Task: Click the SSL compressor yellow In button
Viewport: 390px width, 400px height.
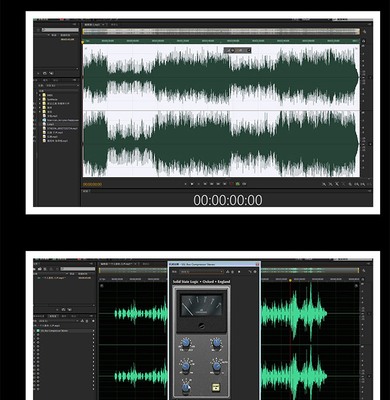Action: [216, 387]
